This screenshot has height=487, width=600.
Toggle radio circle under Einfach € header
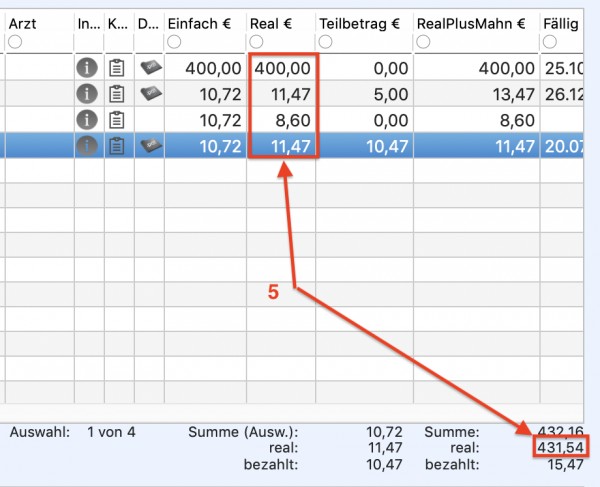pyautogui.click(x=174, y=42)
